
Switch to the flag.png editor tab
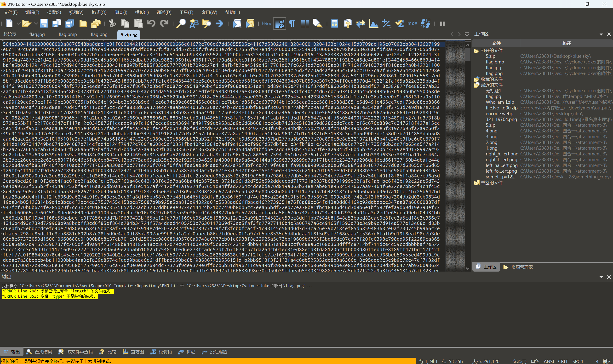point(99,34)
